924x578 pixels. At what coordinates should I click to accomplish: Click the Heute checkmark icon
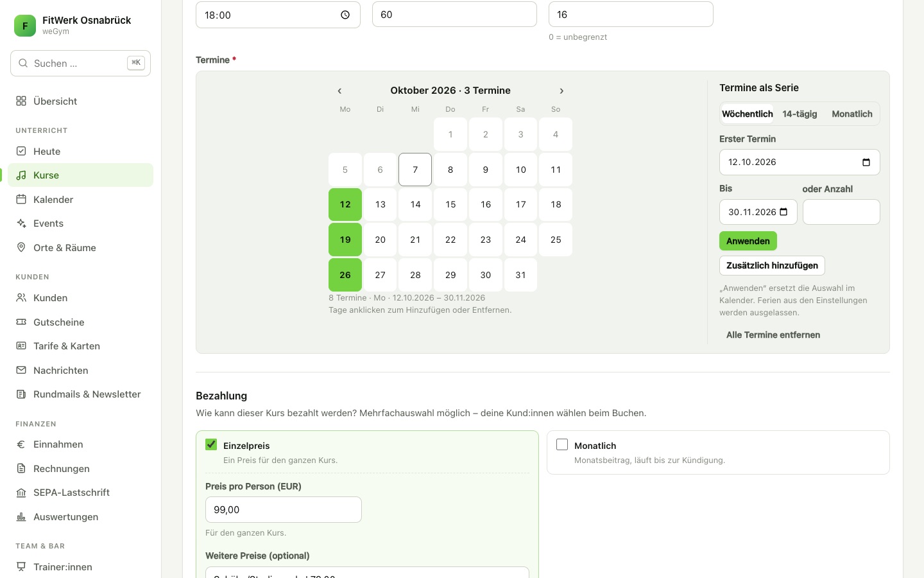[x=21, y=151]
